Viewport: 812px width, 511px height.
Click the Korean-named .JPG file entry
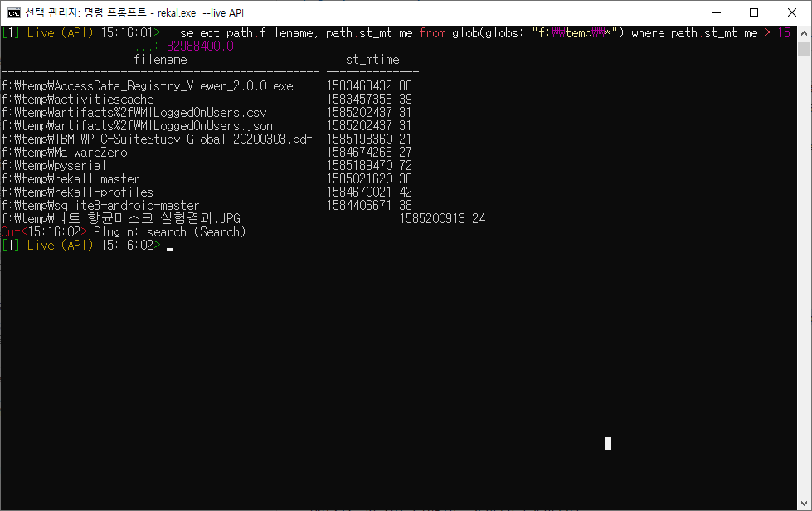pyautogui.click(x=120, y=218)
